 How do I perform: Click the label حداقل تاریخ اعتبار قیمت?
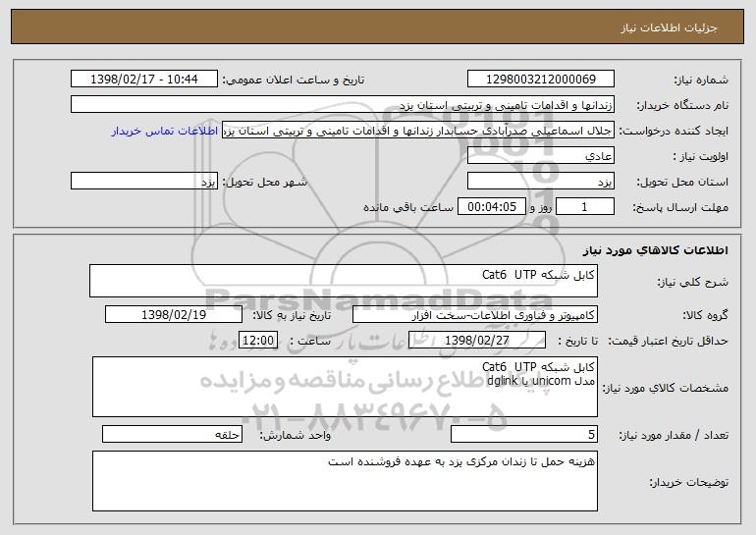click(668, 341)
